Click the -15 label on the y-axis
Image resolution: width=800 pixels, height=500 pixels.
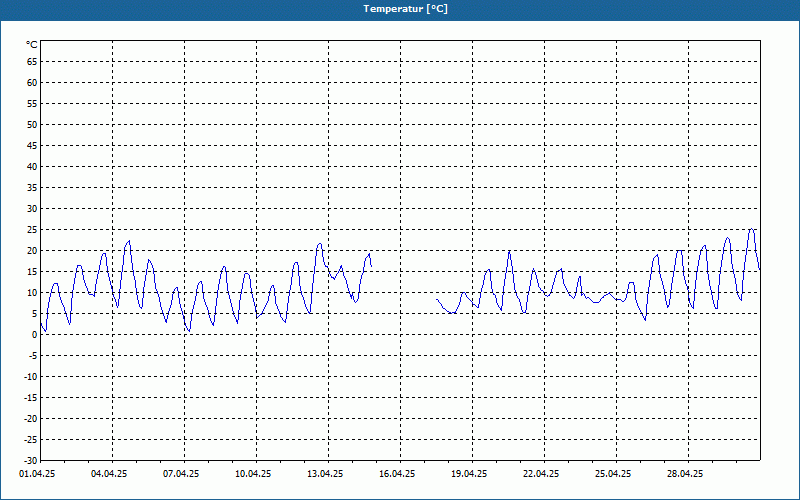pyautogui.click(x=31, y=398)
